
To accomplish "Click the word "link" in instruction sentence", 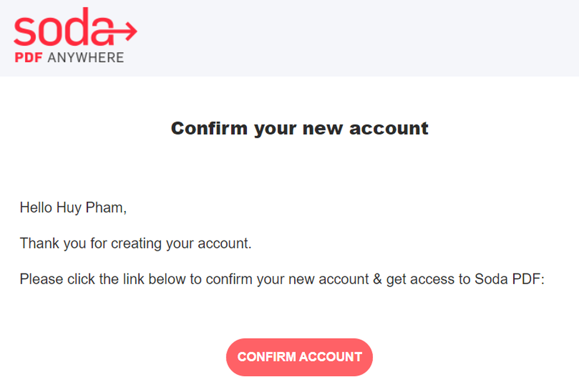I will pyautogui.click(x=133, y=279).
